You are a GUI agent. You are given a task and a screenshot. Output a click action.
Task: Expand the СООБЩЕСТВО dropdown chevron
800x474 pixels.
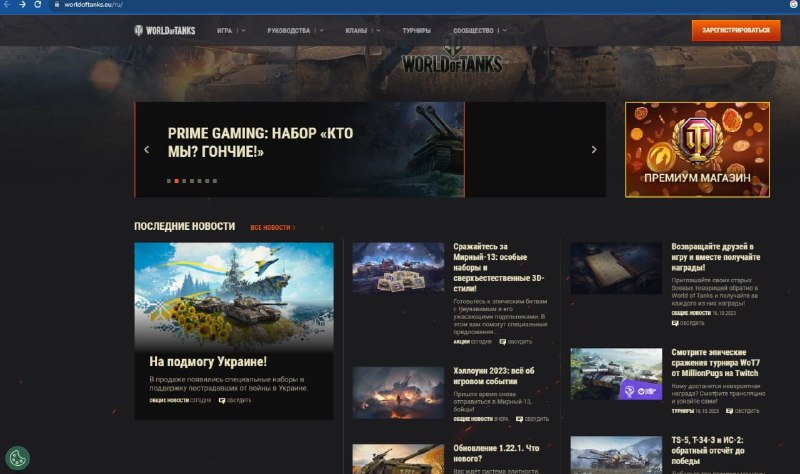tap(505, 31)
